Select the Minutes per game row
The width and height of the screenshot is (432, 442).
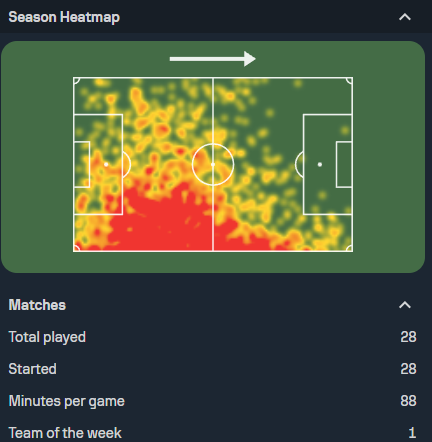213,401
